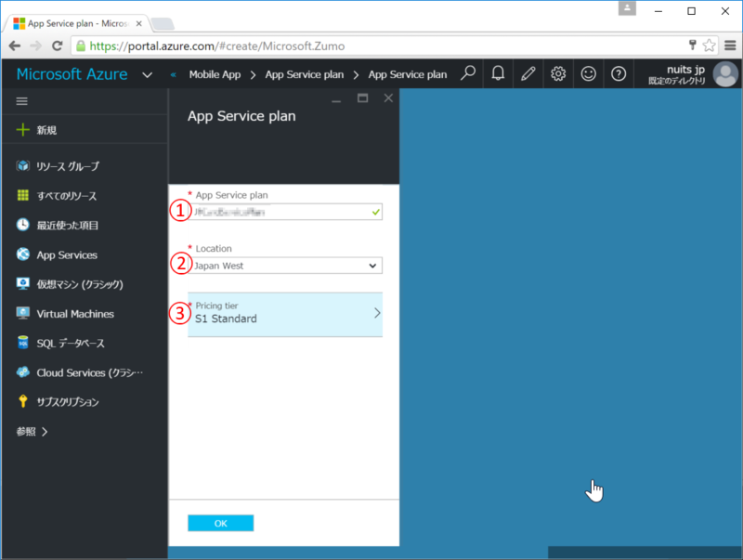Screen dimensions: 743x560
Task: Select the App Service plan browser tab
Action: click(76, 23)
